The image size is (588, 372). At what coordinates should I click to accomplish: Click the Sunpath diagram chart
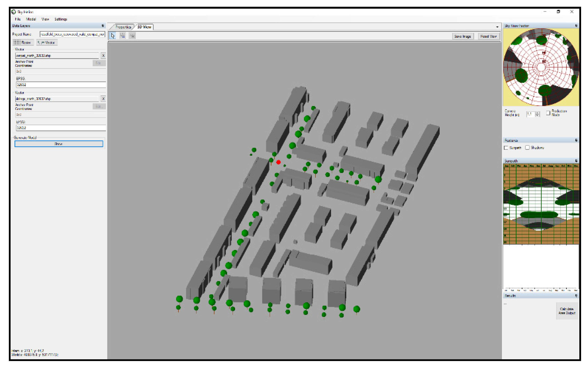tap(541, 204)
